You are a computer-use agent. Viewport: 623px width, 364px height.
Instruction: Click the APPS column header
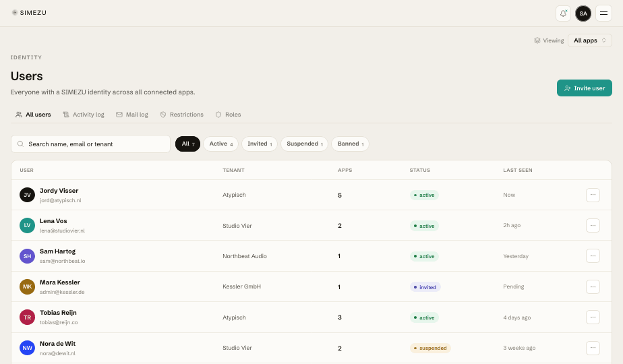(345, 170)
